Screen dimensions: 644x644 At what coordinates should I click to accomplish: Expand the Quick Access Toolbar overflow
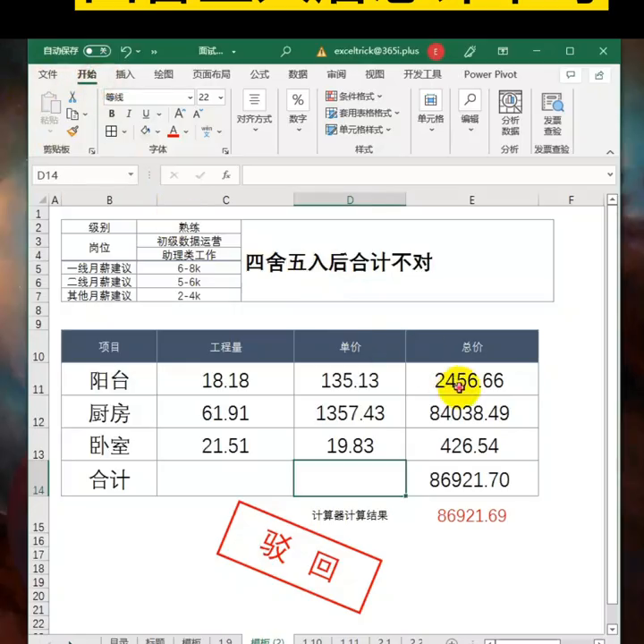pyautogui.click(x=154, y=52)
